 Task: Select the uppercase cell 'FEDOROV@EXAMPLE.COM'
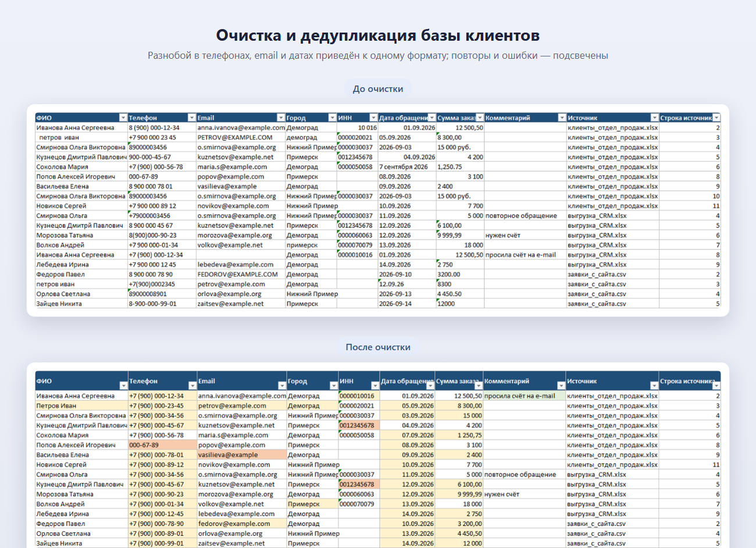coord(241,275)
